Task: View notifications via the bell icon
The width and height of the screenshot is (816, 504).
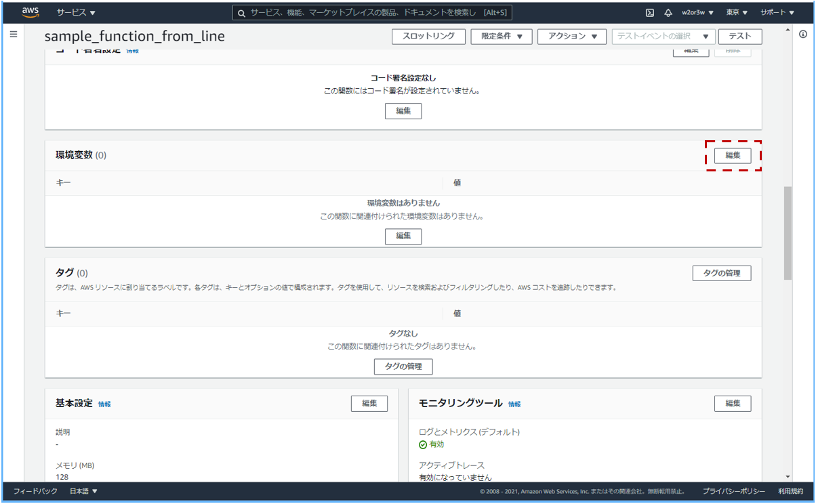Action: pyautogui.click(x=668, y=12)
